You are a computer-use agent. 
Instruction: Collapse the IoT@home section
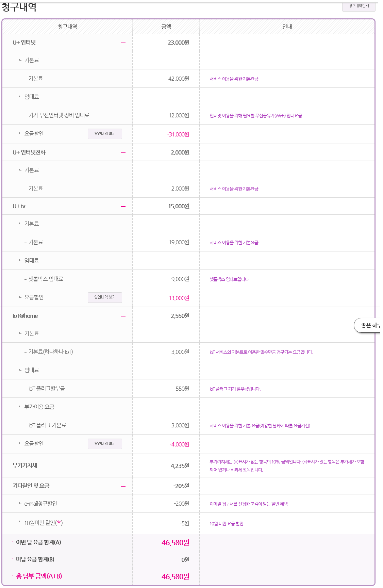tap(123, 316)
